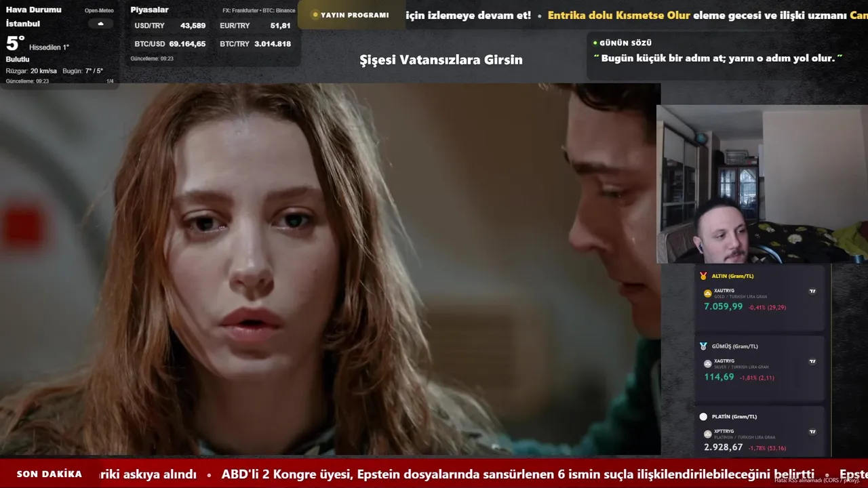Click the SON DAKİKA breaking news label

[x=50, y=474]
